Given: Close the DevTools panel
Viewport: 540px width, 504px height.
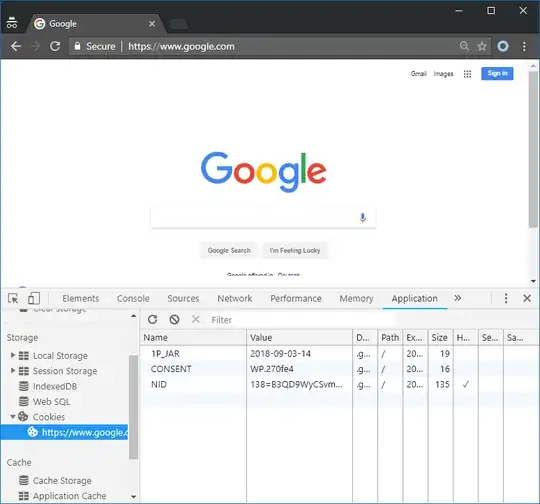Looking at the screenshot, I should (x=527, y=298).
